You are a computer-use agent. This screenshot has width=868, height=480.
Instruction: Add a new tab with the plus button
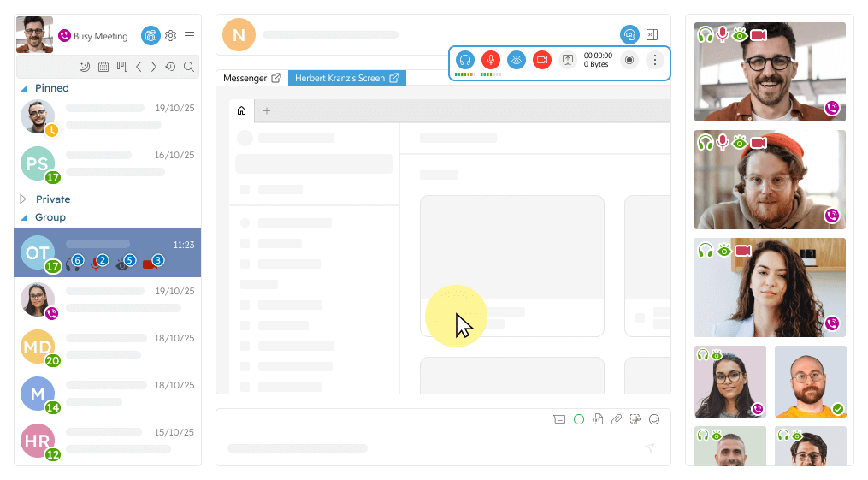click(x=267, y=110)
